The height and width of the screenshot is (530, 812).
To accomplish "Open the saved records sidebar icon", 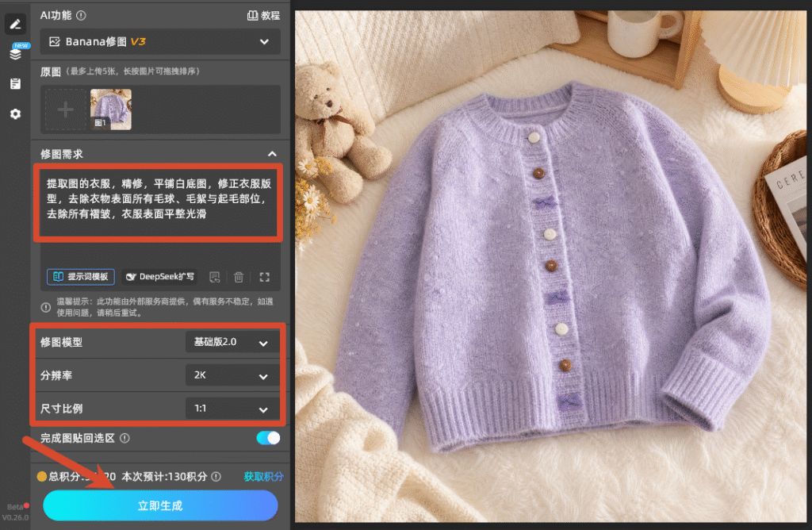I will pyautogui.click(x=16, y=83).
